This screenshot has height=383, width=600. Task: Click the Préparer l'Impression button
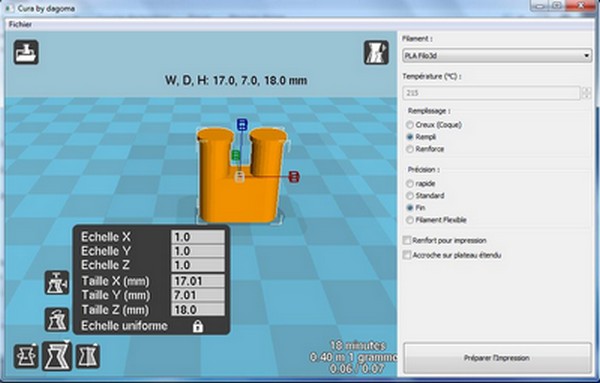coord(497,358)
